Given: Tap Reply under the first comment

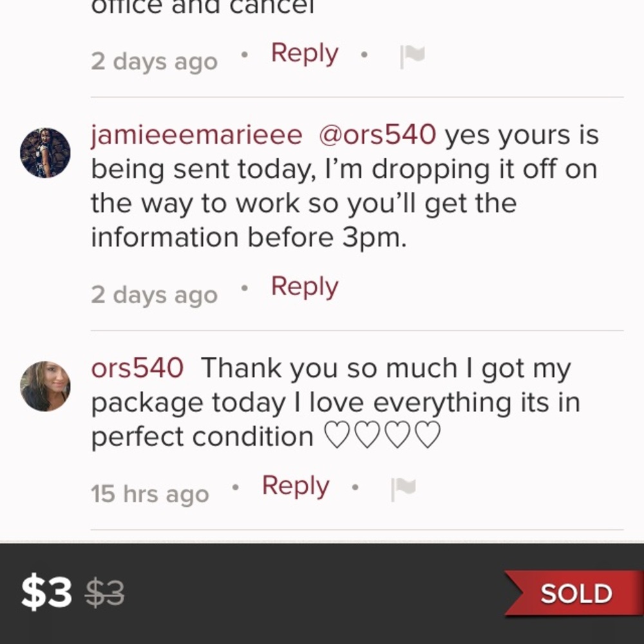Looking at the screenshot, I should click(304, 53).
